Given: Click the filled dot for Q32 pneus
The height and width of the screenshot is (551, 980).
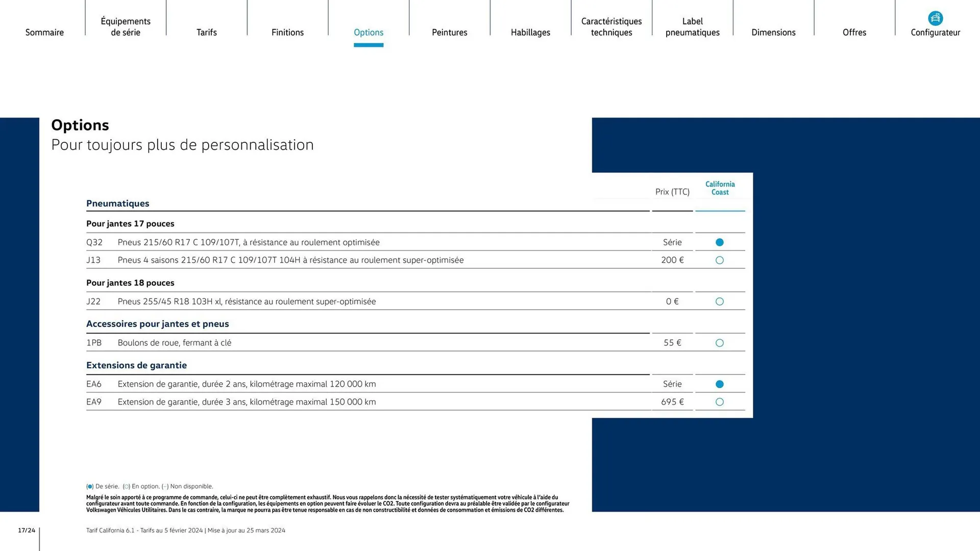Looking at the screenshot, I should [x=720, y=242].
